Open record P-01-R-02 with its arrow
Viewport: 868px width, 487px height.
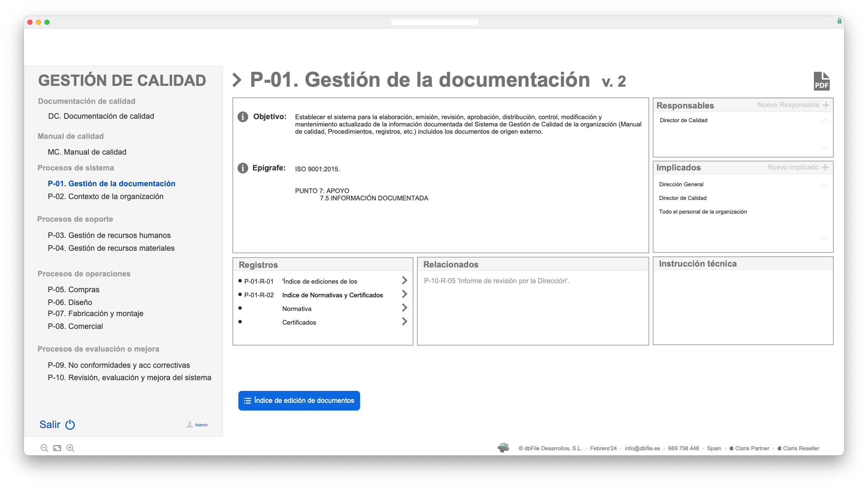coord(405,294)
